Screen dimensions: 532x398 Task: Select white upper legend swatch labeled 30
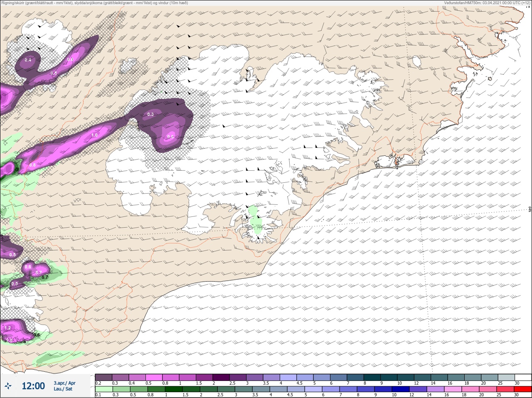[x=523, y=377]
